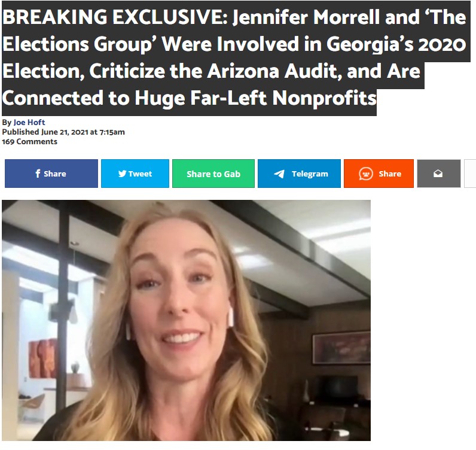Click the Telegram paper plane icon
Image resolution: width=476 pixels, height=450 pixels.
(x=279, y=174)
